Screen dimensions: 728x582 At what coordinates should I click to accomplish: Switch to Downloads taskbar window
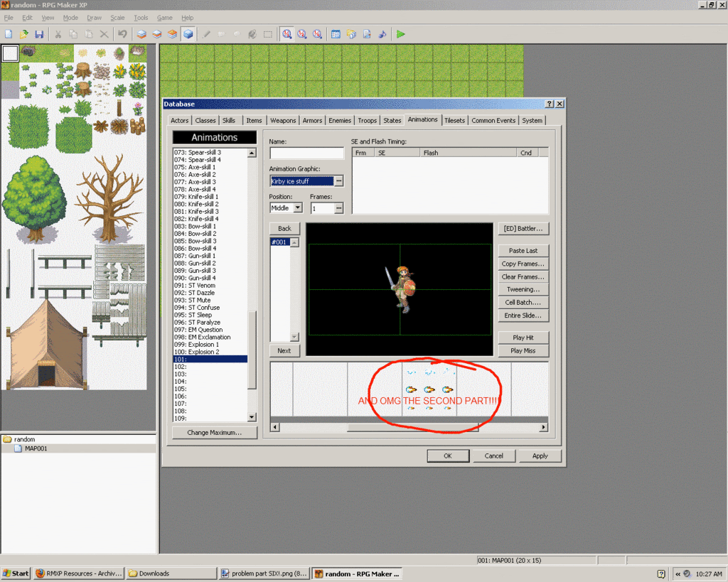[172, 573]
